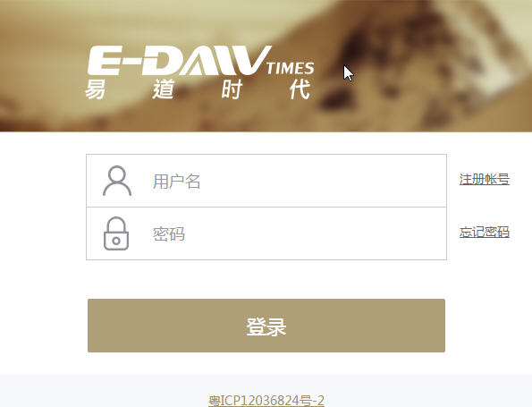Focus the 用户名 username input field
This screenshot has height=407, width=532.
[266, 181]
